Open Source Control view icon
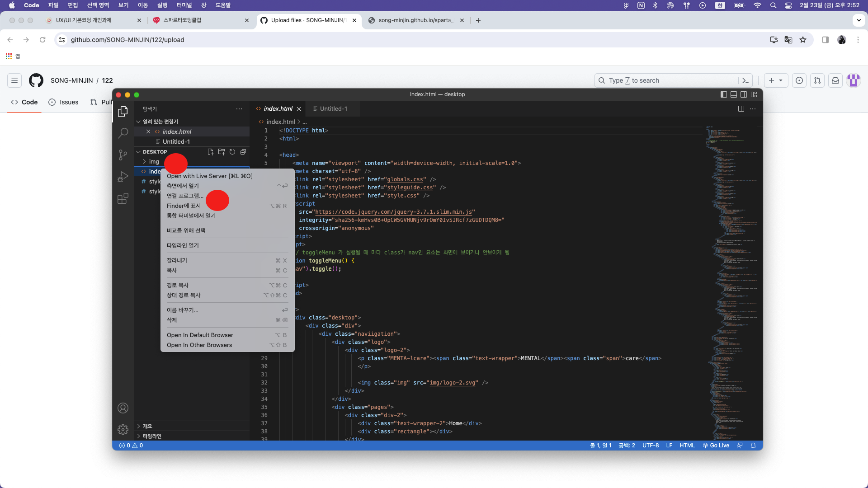The width and height of the screenshot is (868, 488). [123, 155]
